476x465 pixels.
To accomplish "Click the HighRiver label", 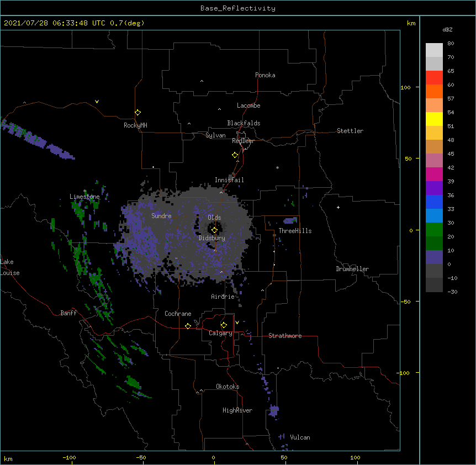I will [237, 410].
